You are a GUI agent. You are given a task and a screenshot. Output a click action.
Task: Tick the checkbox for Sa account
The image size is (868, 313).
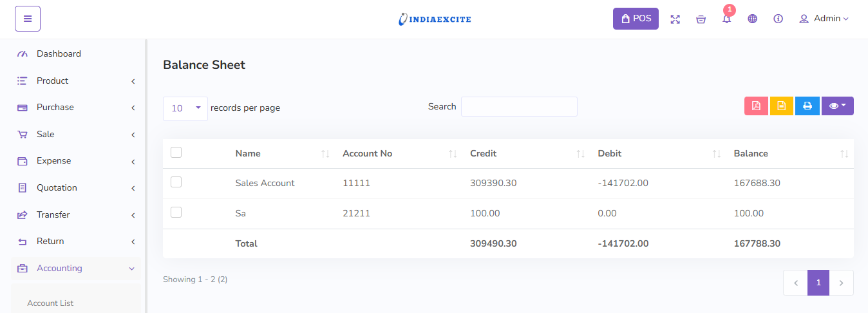[176, 213]
